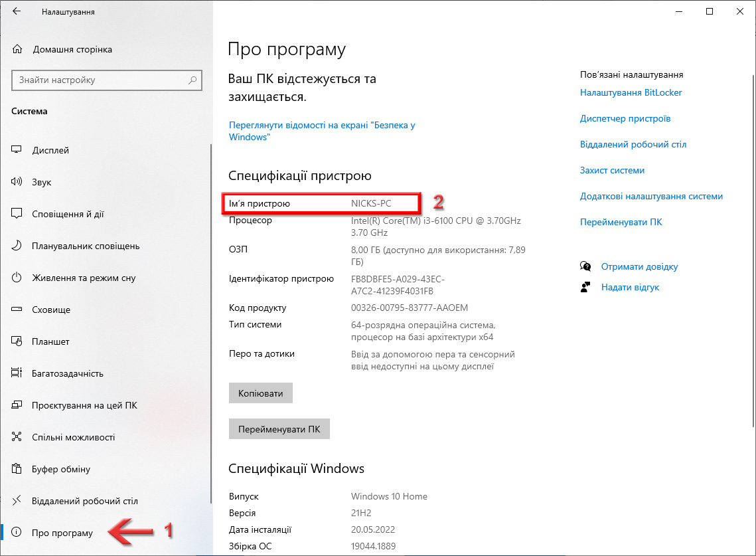
Task: Click the Специфікації Windows heading
Action: point(296,468)
